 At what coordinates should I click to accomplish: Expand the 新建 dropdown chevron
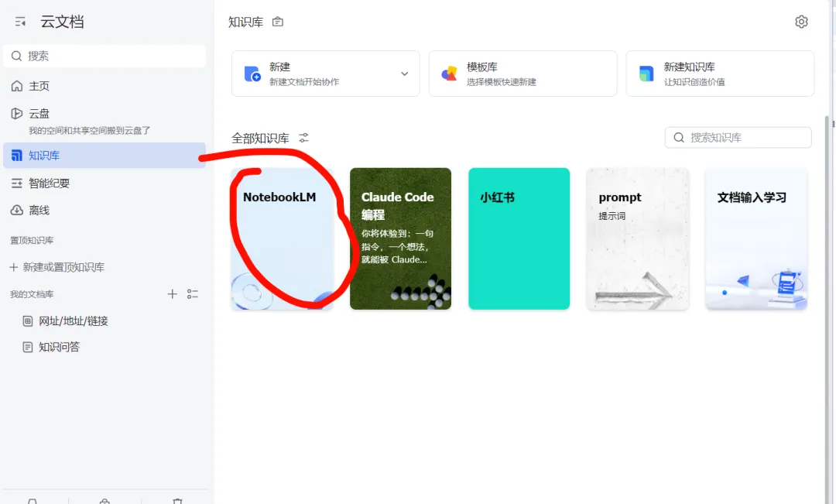coord(405,74)
